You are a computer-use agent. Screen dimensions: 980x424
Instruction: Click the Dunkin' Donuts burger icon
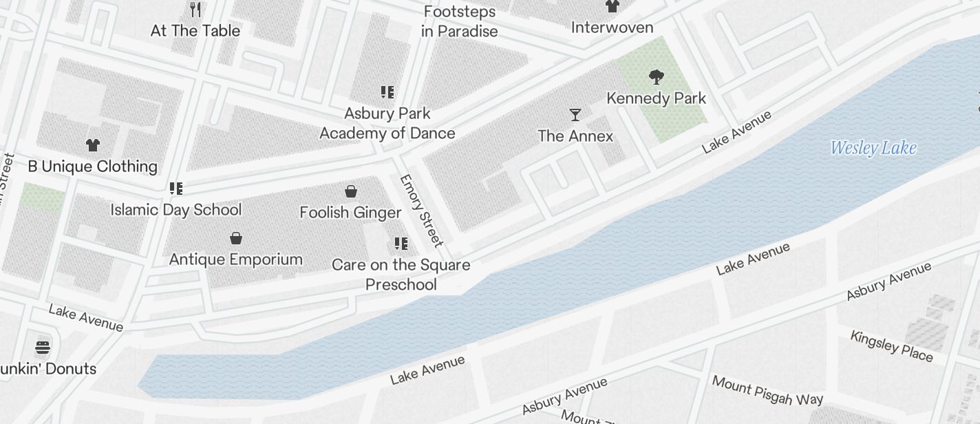click(43, 346)
